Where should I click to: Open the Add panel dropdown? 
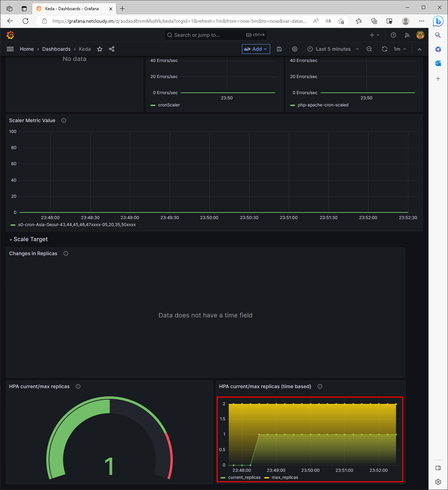(x=256, y=49)
